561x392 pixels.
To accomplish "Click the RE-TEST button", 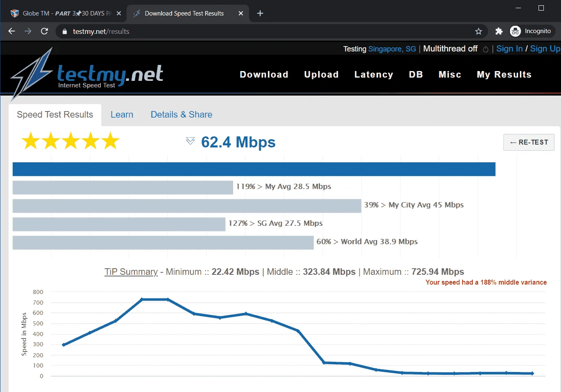I will (x=529, y=142).
